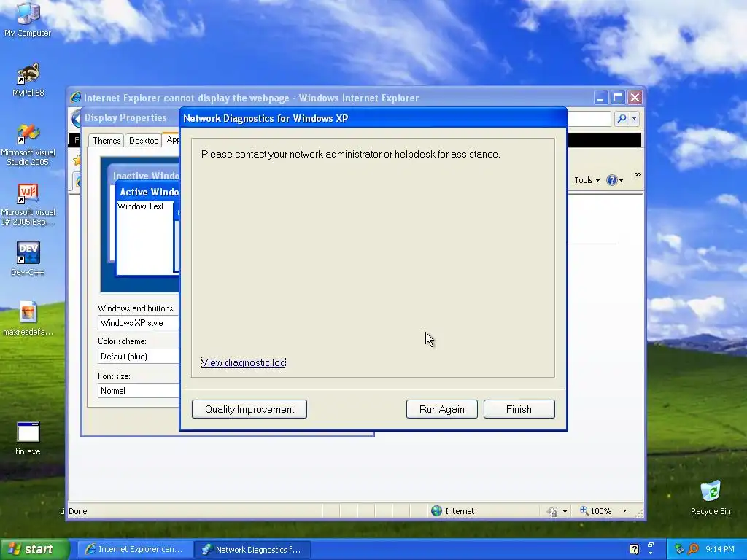Open the View diagnostic log link
Image resolution: width=747 pixels, height=560 pixels.
pyautogui.click(x=244, y=362)
